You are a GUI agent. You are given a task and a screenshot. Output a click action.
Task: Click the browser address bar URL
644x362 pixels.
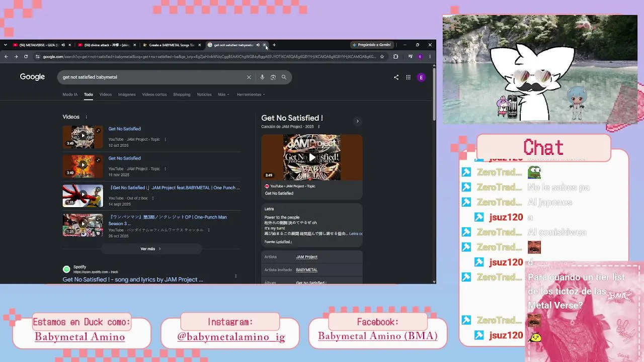209,57
